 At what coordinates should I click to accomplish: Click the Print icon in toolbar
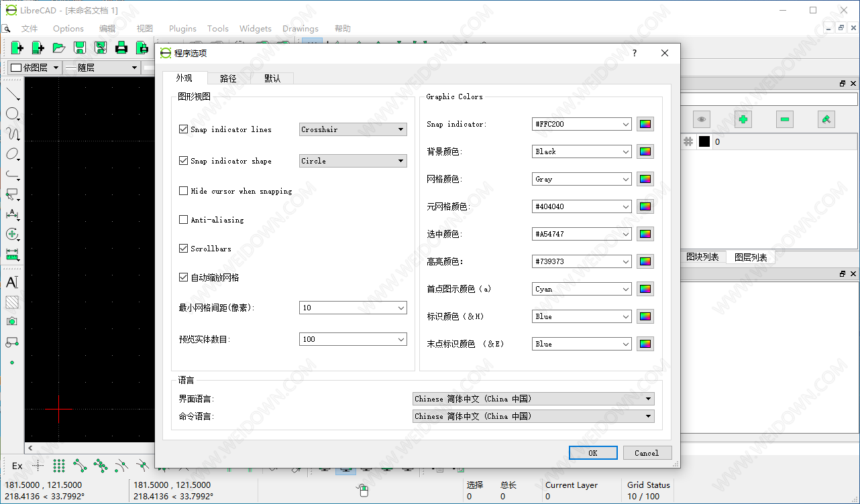tap(121, 48)
